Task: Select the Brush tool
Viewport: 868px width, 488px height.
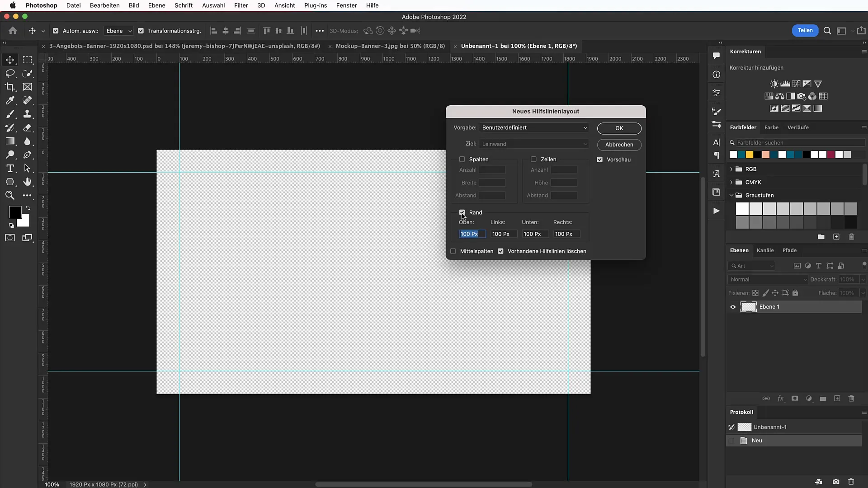Action: tap(10, 114)
